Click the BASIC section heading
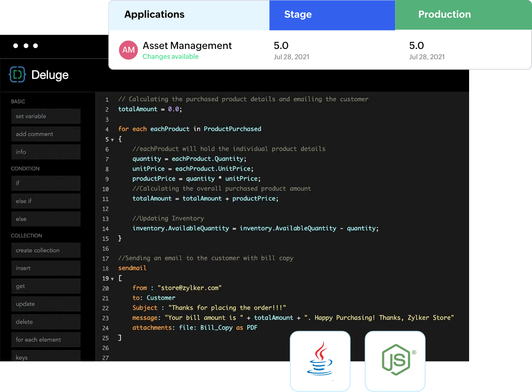Screen dimensions: 532x392 pyautogui.click(x=18, y=101)
